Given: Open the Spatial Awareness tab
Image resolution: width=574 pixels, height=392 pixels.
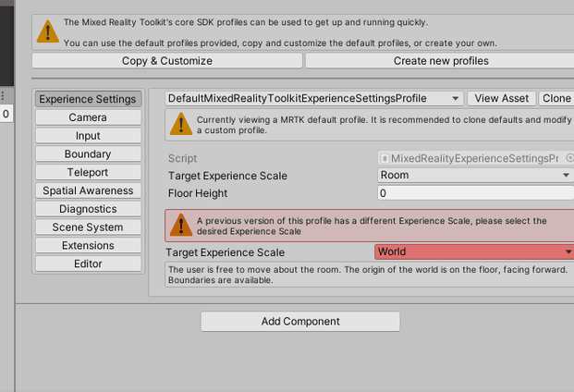Looking at the screenshot, I should tap(88, 190).
